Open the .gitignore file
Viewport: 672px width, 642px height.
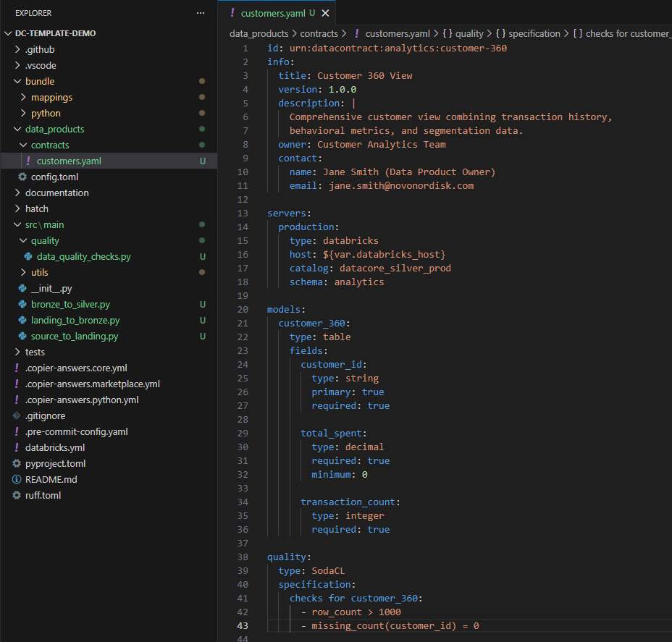[45, 415]
